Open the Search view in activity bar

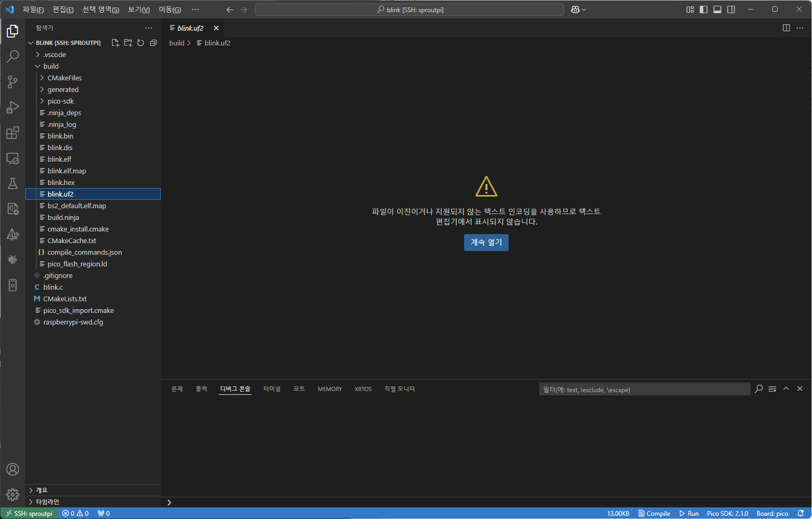pos(13,57)
